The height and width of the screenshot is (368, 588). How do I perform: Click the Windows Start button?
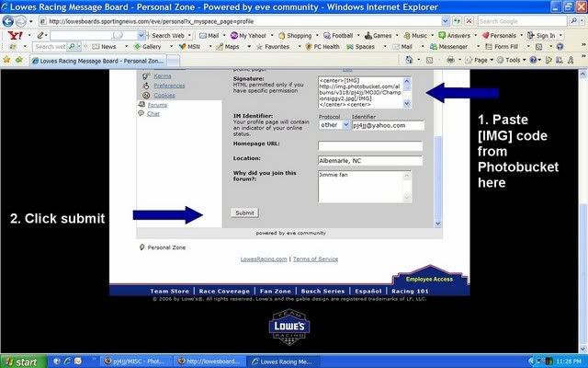(x=23, y=362)
